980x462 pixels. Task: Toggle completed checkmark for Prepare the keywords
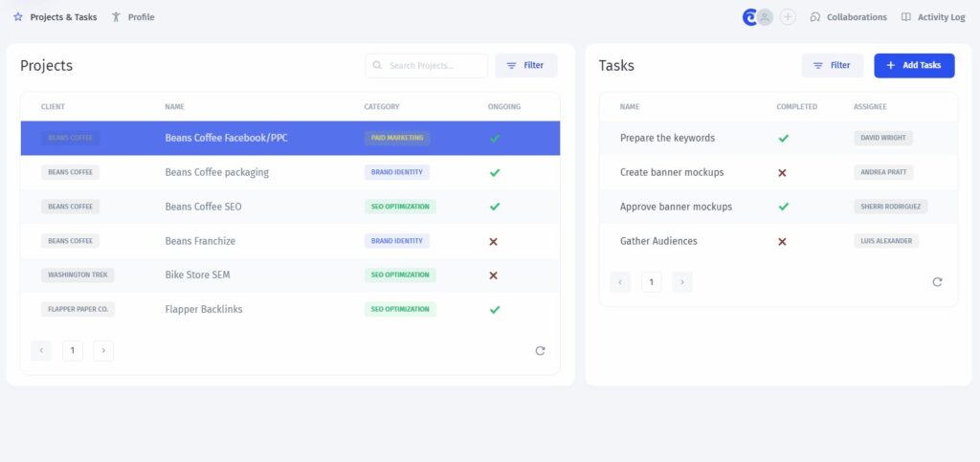[x=783, y=138]
